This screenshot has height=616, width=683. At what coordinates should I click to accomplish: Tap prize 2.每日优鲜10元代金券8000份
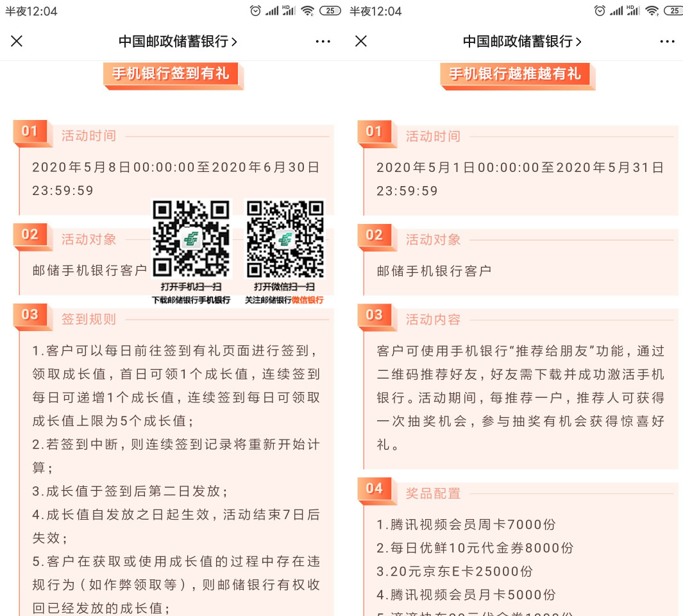(x=475, y=547)
